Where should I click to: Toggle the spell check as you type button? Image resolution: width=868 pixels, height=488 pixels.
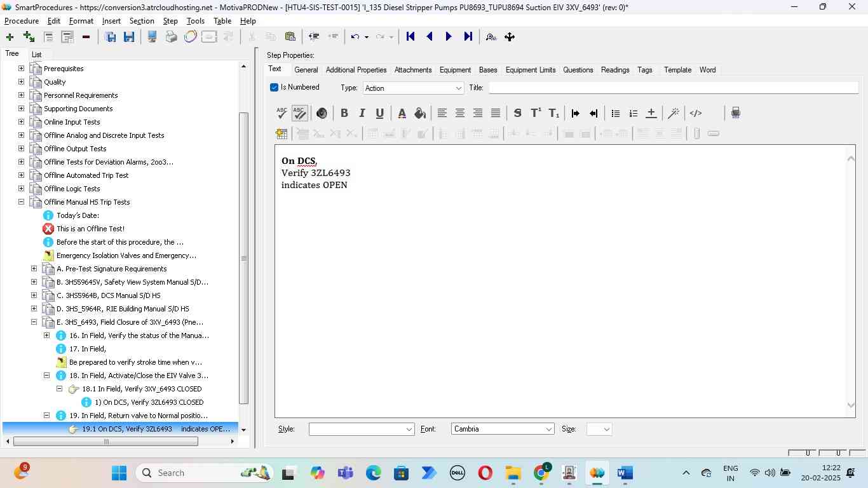click(299, 113)
